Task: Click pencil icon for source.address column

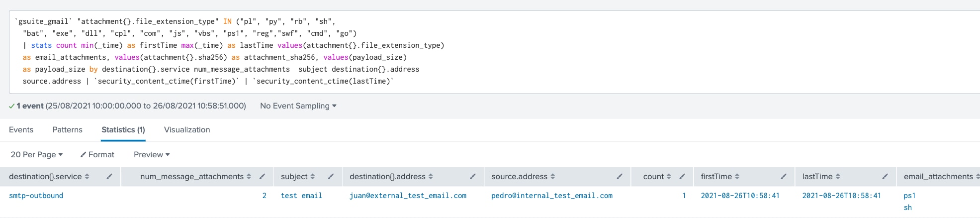Action: click(x=620, y=176)
